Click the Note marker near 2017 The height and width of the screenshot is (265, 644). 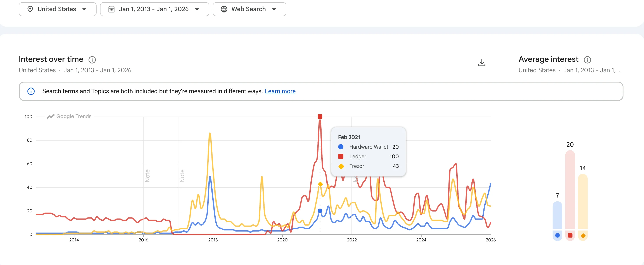click(x=182, y=176)
